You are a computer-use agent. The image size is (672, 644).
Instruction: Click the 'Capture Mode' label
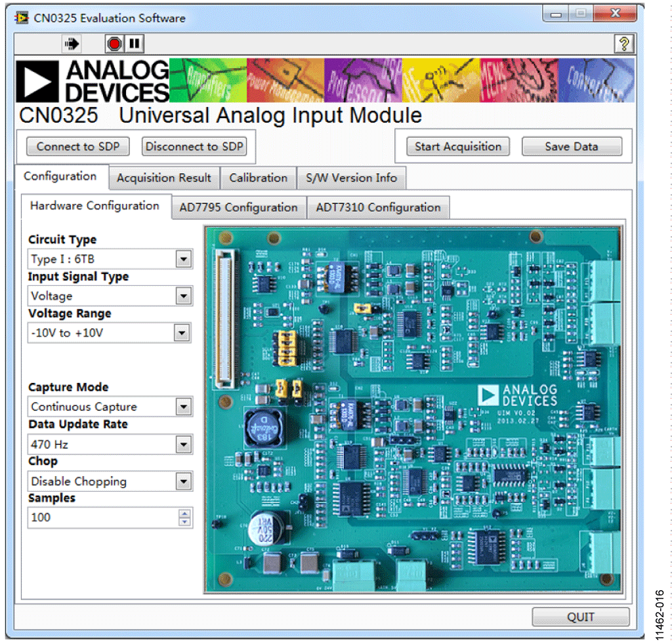[68, 387]
